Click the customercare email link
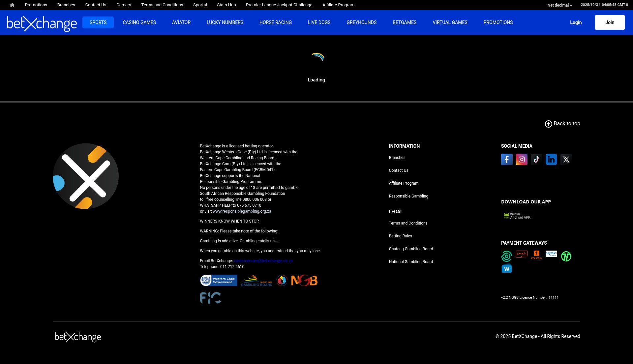Image resolution: width=633 pixels, height=364 pixels. [x=263, y=261]
